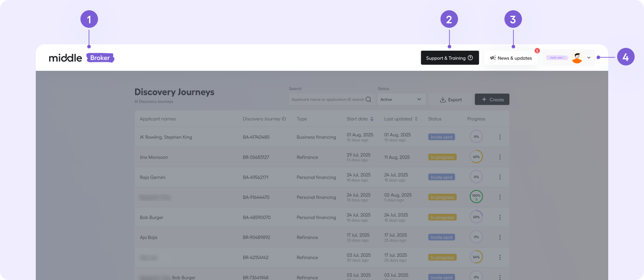644x280 pixels.
Task: Click the middle Broker logo
Action: coord(82,58)
